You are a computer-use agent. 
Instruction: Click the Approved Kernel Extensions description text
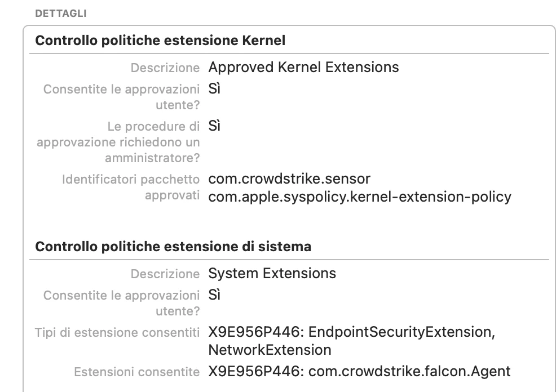303,68
